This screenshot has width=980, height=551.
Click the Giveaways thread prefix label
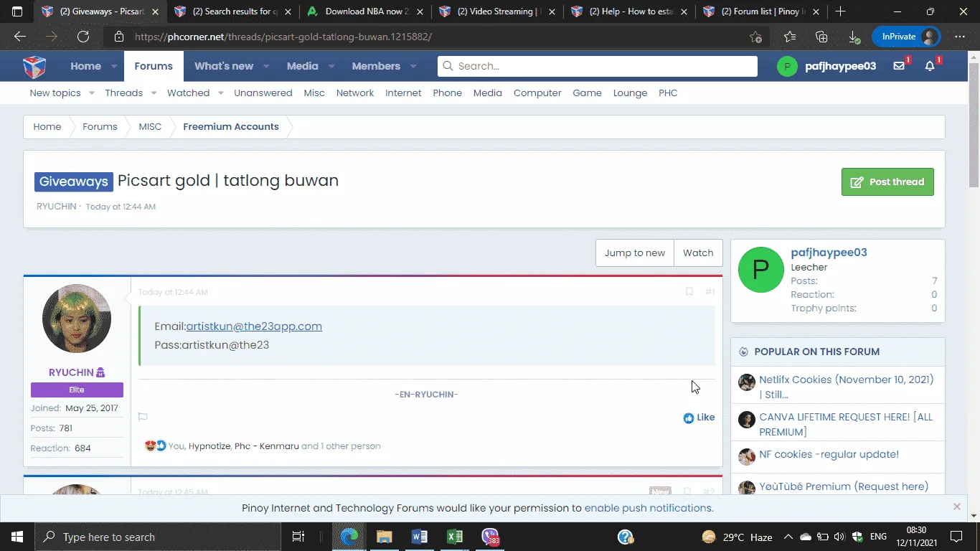tap(74, 182)
